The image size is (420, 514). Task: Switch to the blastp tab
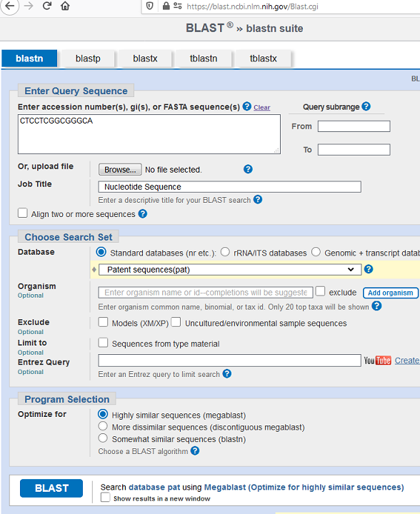[x=88, y=59]
